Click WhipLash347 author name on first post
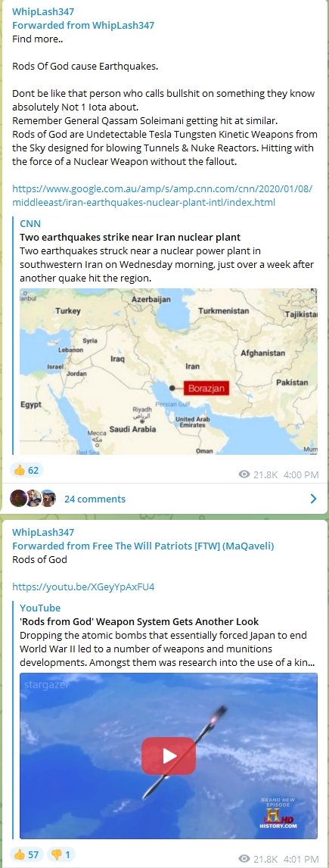Viewport: 329px width, 868px height. (43, 11)
